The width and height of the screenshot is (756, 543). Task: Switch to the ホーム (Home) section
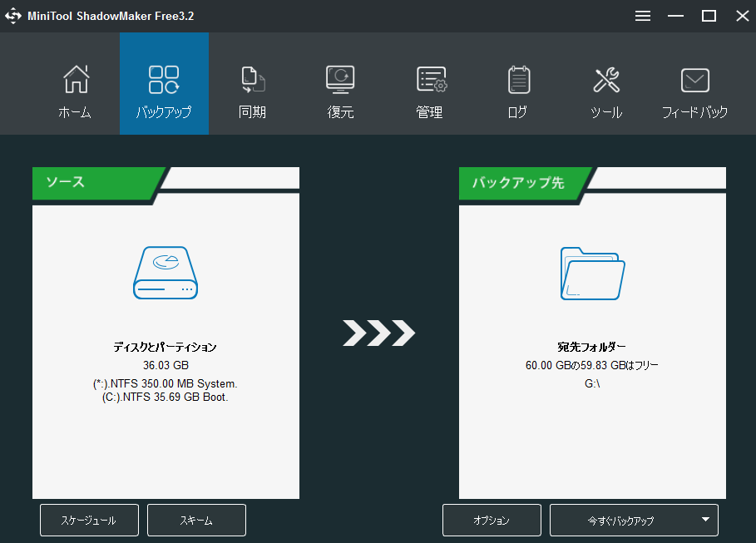tap(75, 83)
